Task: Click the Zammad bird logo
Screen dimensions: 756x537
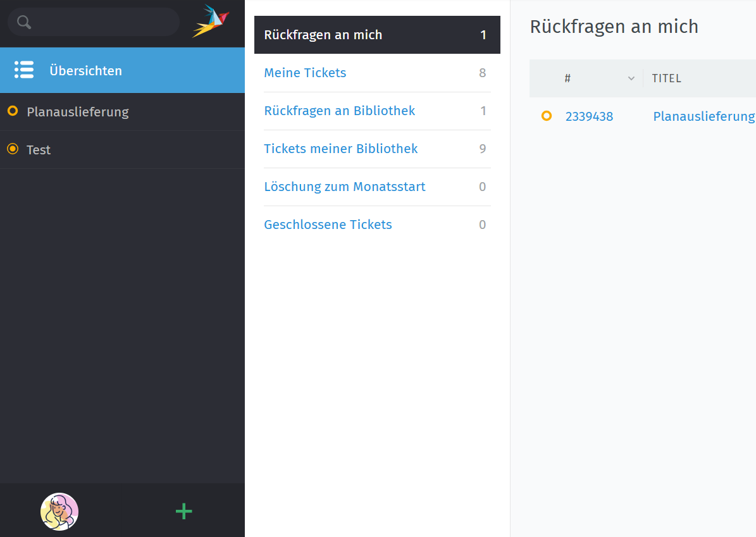Action: click(x=211, y=22)
